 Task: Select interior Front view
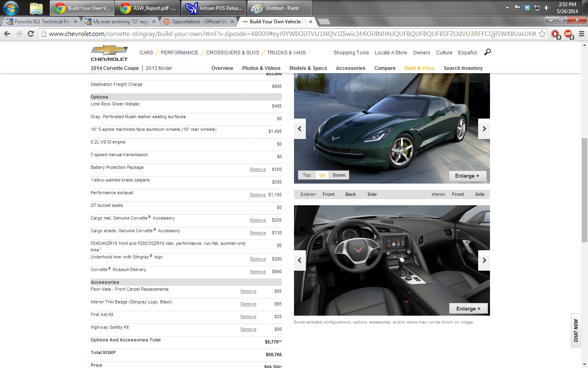[458, 194]
